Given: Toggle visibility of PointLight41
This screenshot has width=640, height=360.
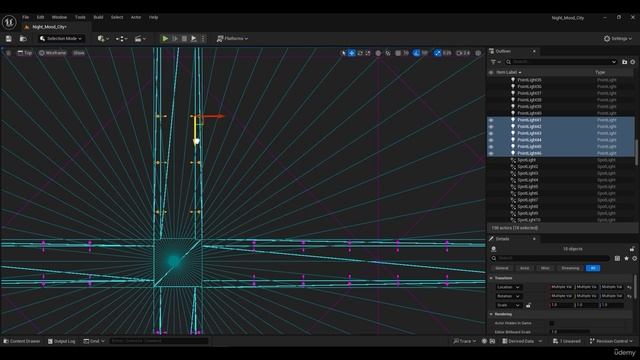Looking at the screenshot, I should [x=491, y=120].
